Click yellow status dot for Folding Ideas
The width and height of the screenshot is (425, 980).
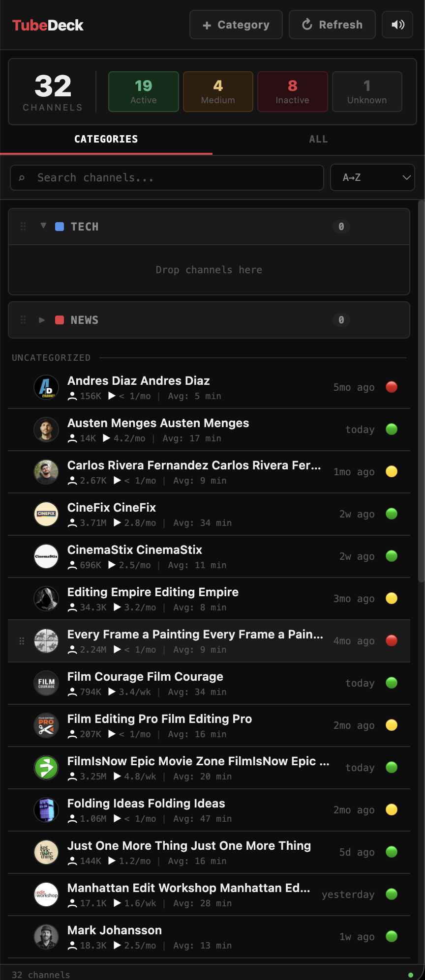tap(392, 810)
